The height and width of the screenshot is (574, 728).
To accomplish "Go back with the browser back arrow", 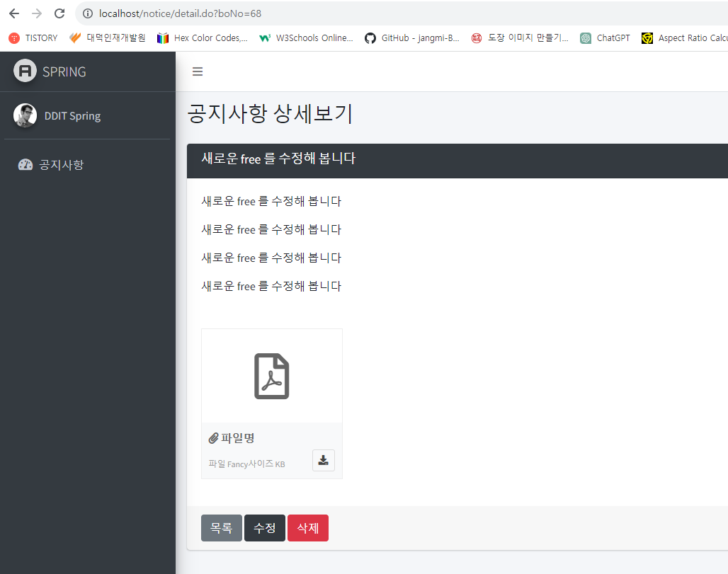I will (x=14, y=13).
